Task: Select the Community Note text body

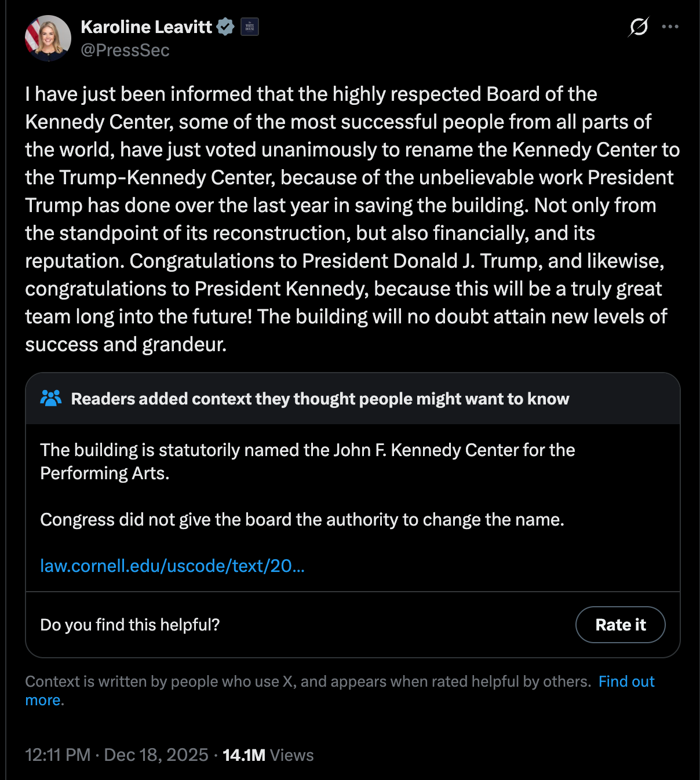Action: point(307,484)
